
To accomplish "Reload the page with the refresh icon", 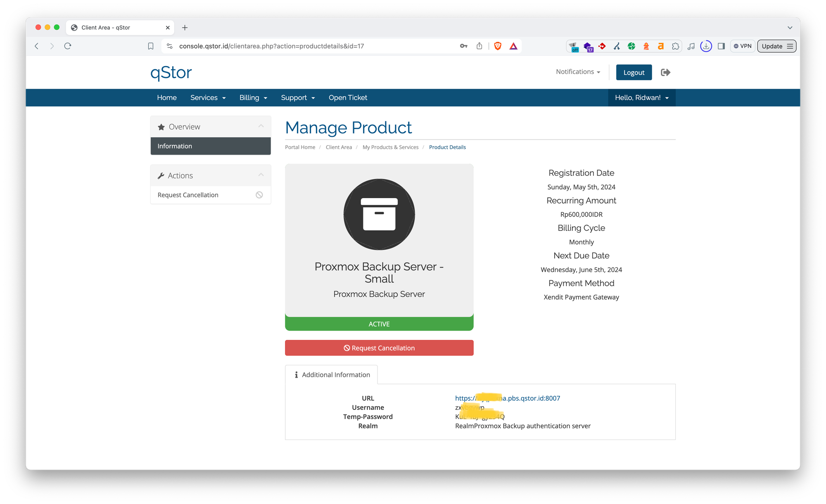I will [68, 46].
